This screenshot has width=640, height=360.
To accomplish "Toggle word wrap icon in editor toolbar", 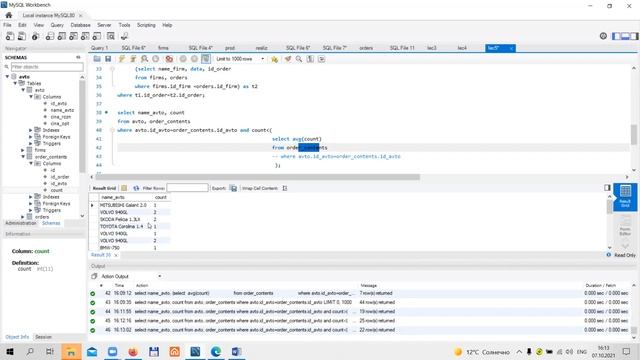I will (x=322, y=59).
